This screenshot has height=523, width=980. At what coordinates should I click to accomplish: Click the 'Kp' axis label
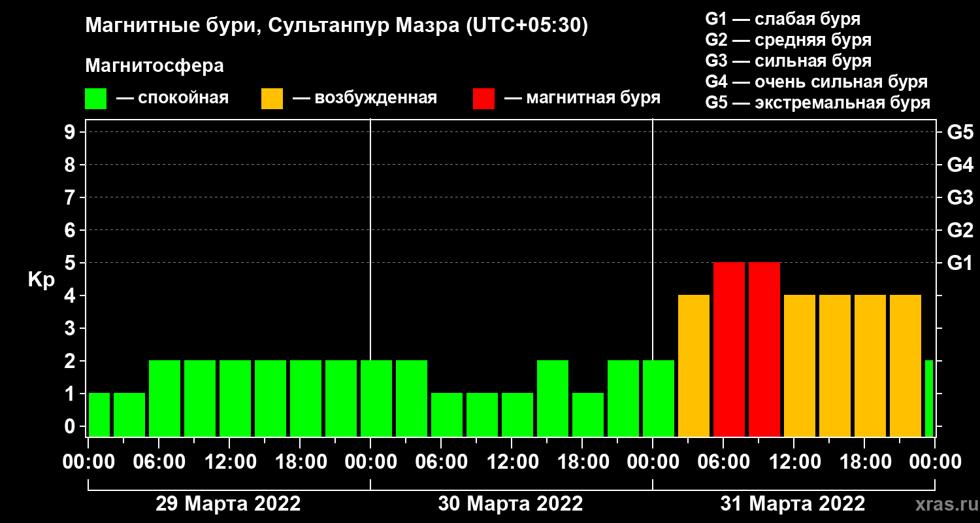click(x=41, y=279)
